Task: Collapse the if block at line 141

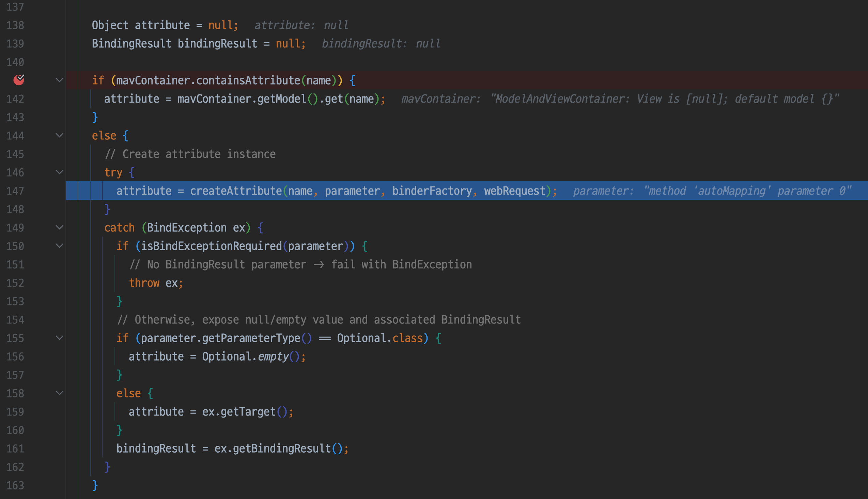Action: click(60, 80)
